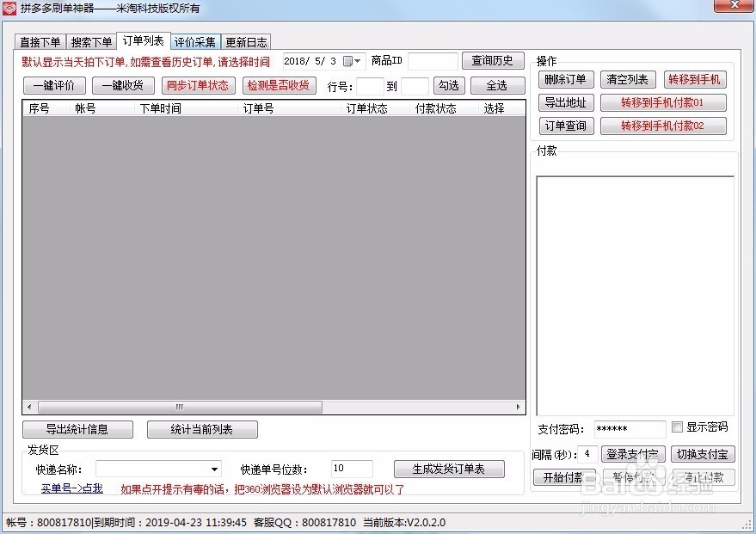This screenshot has height=534, width=756.
Task: Click 检测是否收货 to check receipt status
Action: [x=277, y=85]
